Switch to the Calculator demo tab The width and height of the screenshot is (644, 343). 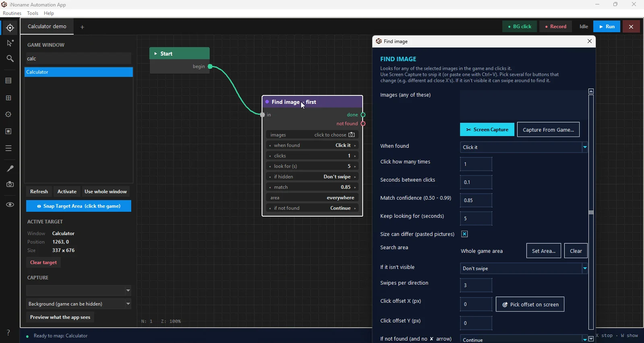(x=47, y=27)
